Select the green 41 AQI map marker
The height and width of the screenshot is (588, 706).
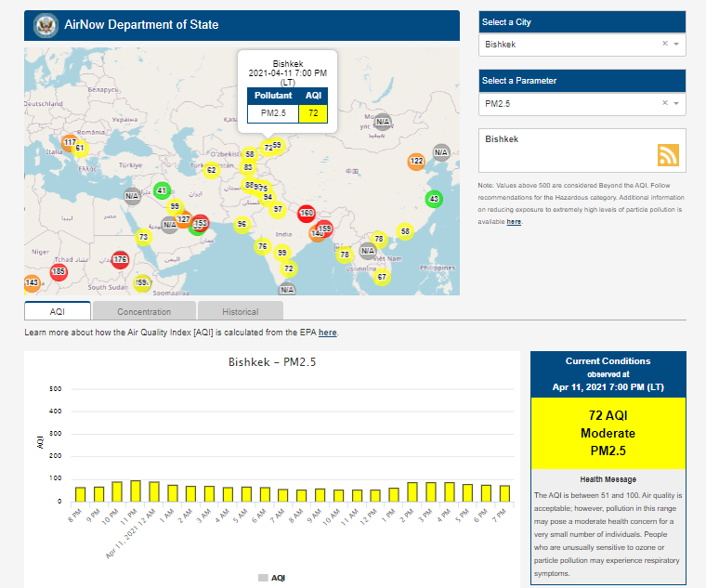[x=162, y=191]
